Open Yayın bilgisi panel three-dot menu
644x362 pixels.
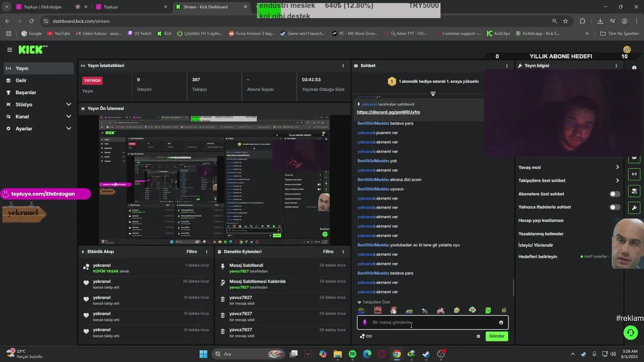[x=616, y=66]
